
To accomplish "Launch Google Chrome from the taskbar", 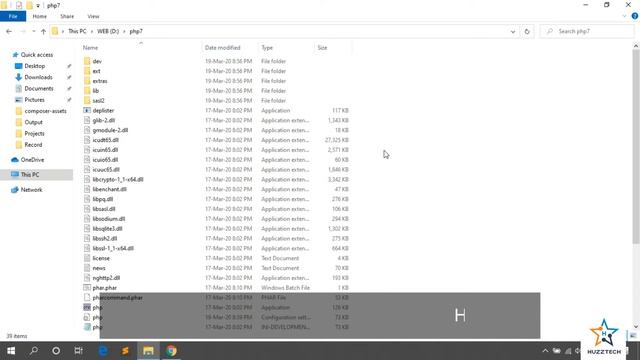I will (x=171, y=351).
